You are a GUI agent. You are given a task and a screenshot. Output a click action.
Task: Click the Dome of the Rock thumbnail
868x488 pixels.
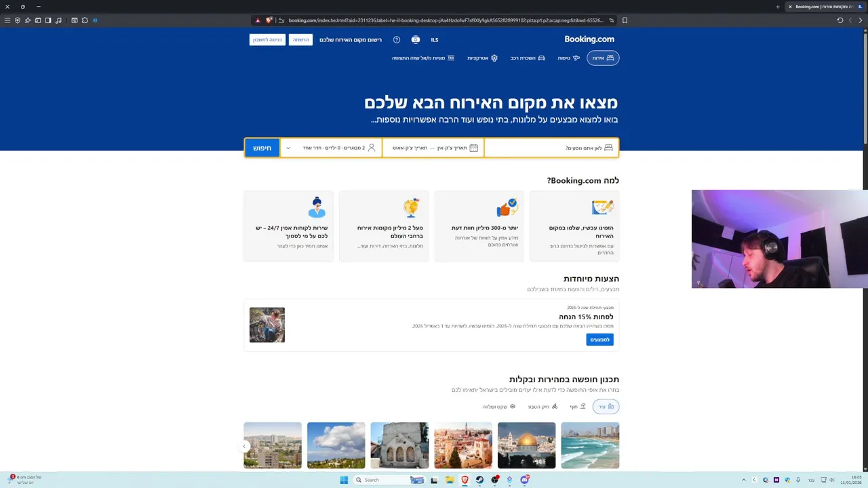pos(526,445)
